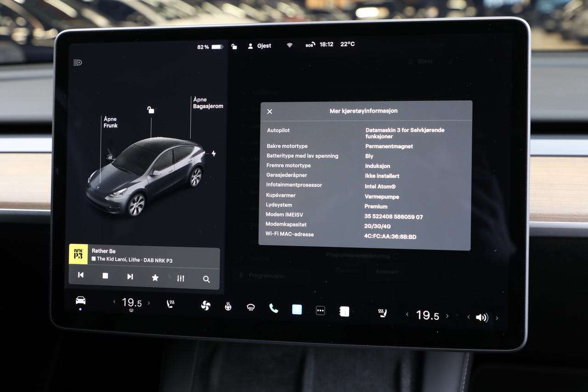Raise the passenger temperature
This screenshot has width=588, height=392.
447,316
